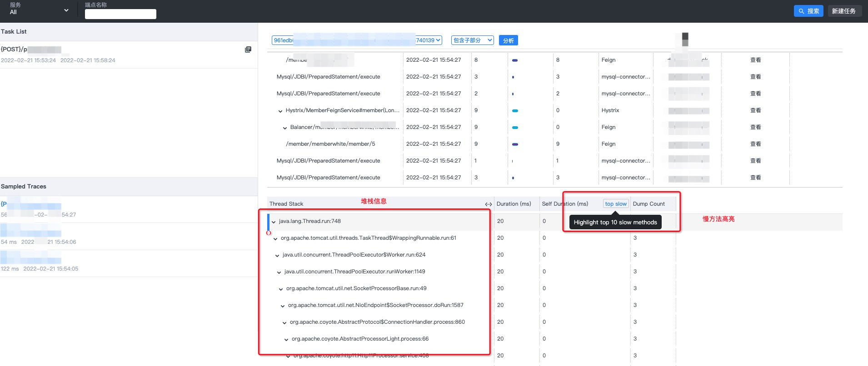Focus the 端点名称 endpoint name input

[x=120, y=14]
